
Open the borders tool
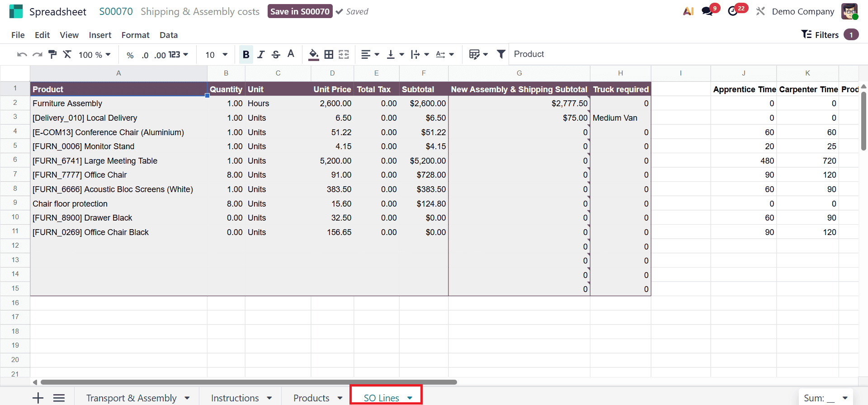coord(329,55)
